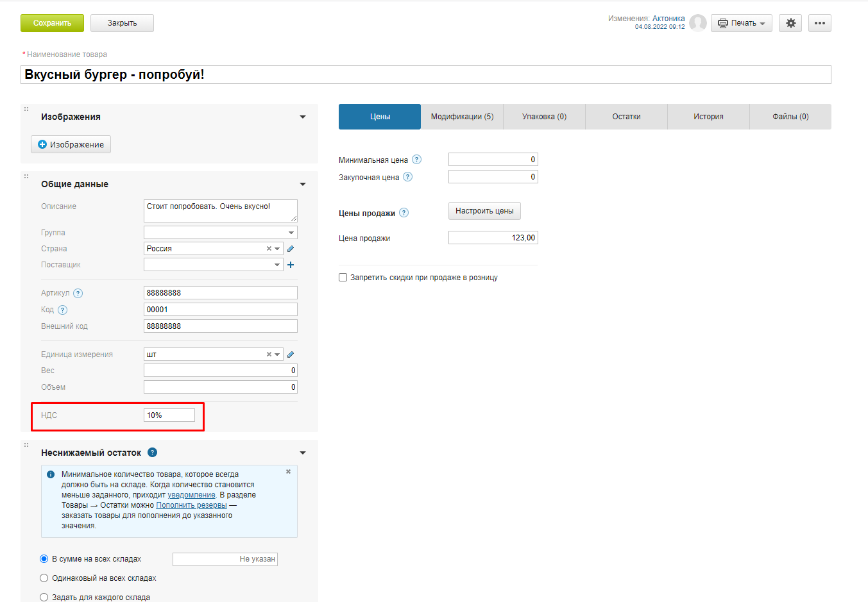The height and width of the screenshot is (602, 868).
Task: Collapse the Общие данные section
Action: [x=303, y=185]
